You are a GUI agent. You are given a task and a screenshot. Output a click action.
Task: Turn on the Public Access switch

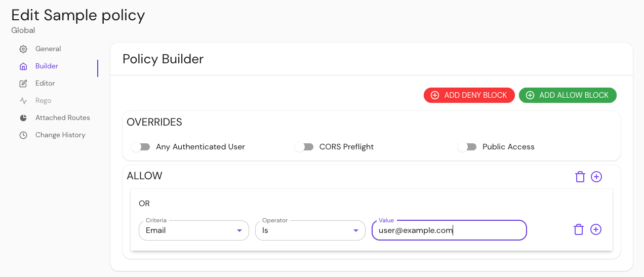pyautogui.click(x=467, y=147)
